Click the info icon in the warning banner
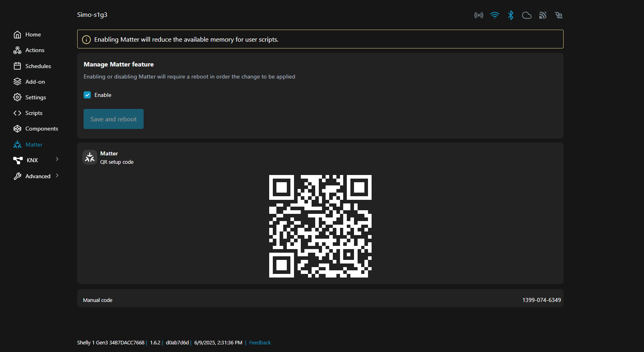The width and height of the screenshot is (644, 352). tap(86, 40)
